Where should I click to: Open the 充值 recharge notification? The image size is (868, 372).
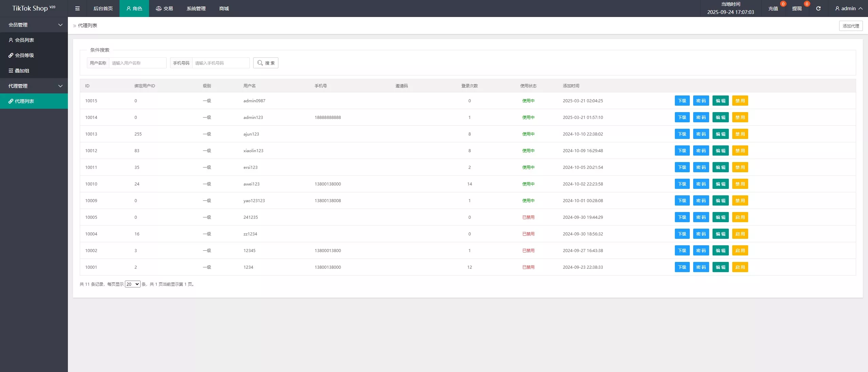tap(773, 8)
